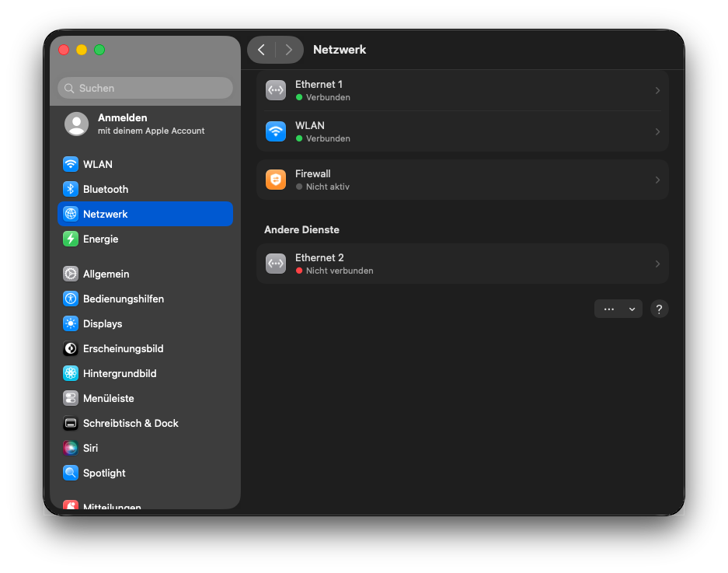Select the Energie lightning icon
The width and height of the screenshot is (728, 573).
(x=71, y=239)
